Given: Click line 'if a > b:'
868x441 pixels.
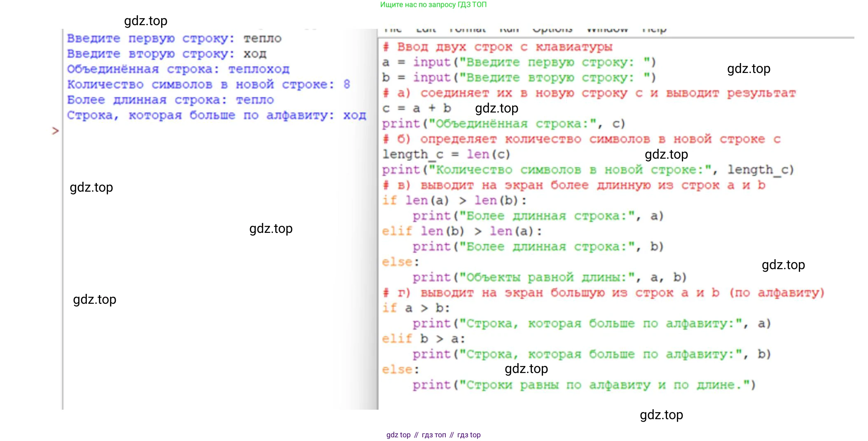Looking at the screenshot, I should click(416, 308).
